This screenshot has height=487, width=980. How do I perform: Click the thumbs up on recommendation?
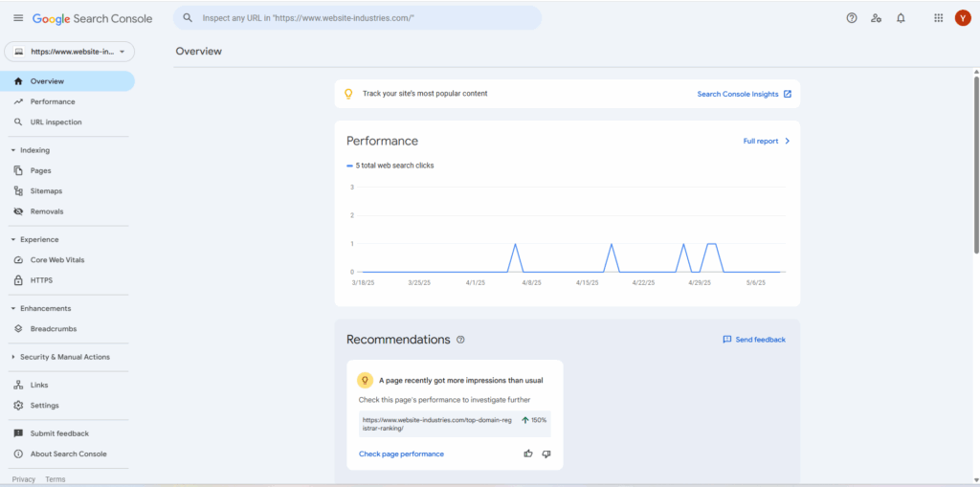(x=527, y=454)
